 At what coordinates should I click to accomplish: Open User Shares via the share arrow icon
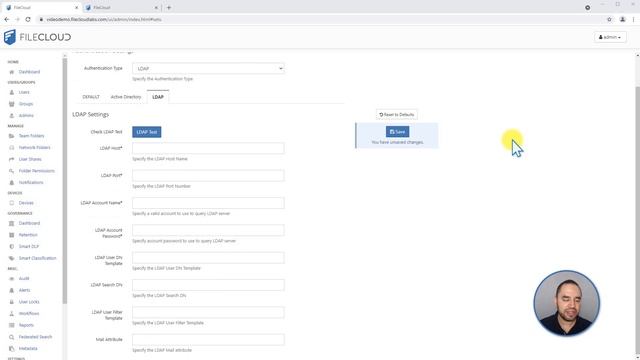11,159
